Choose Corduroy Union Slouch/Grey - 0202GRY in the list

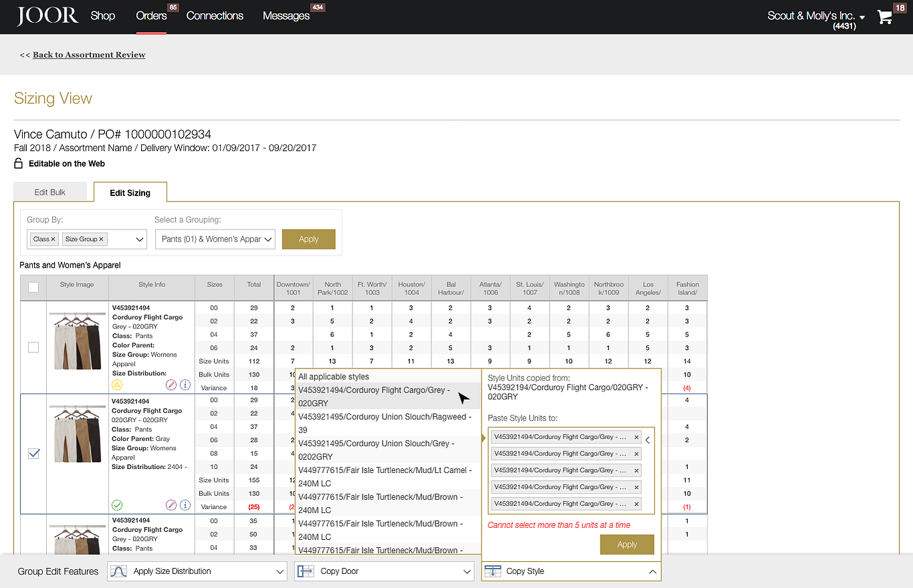click(x=387, y=450)
